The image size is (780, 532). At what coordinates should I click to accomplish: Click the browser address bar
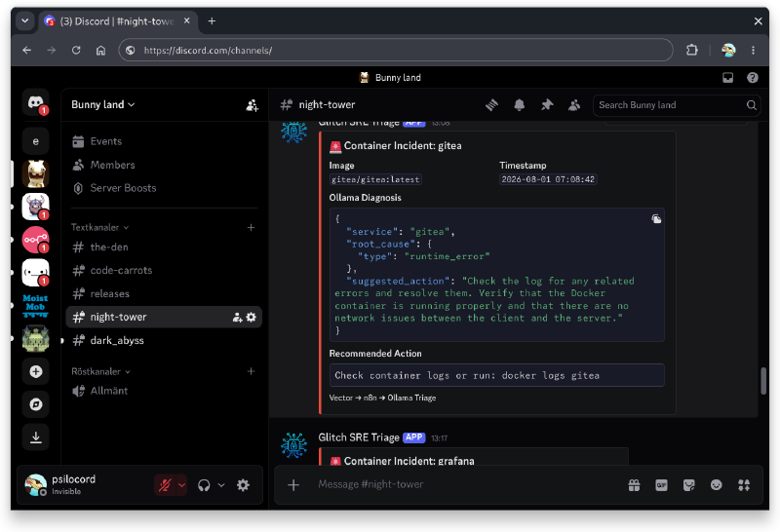point(396,51)
